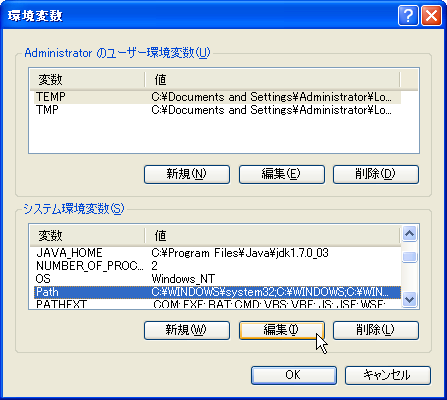Click the Windows_NT value
Screen dimensions: 447x400
coord(183,279)
